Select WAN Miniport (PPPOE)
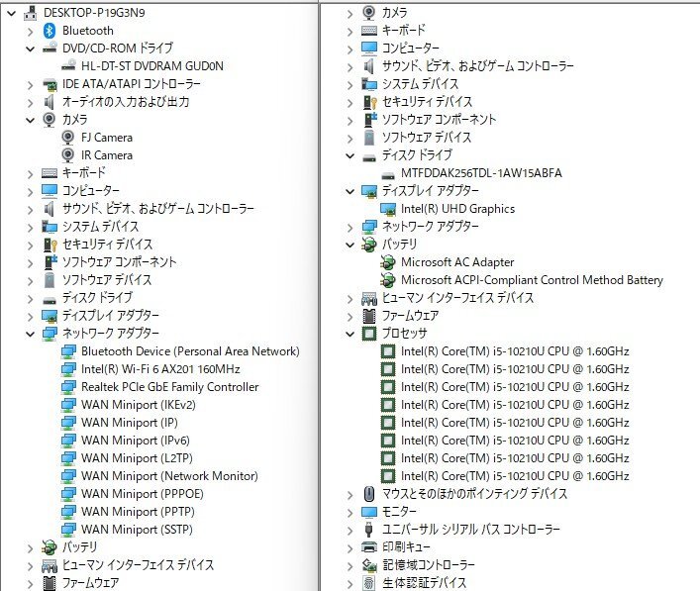 143,494
